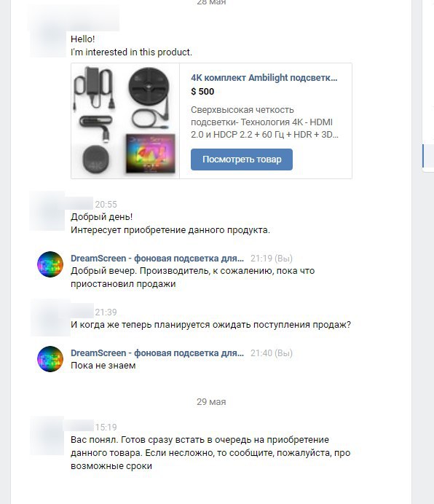
Task: Click the 21:39 message timestamp
Action: click(x=106, y=312)
